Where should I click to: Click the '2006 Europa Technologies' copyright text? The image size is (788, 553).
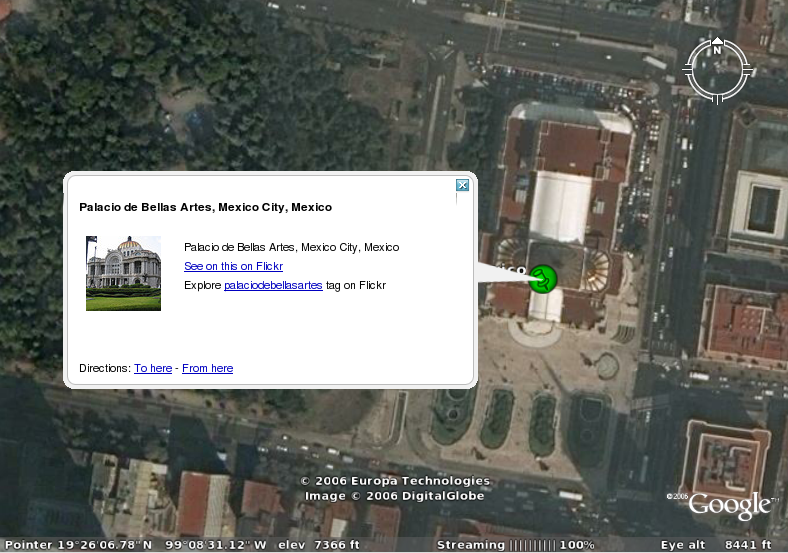pyautogui.click(x=395, y=481)
